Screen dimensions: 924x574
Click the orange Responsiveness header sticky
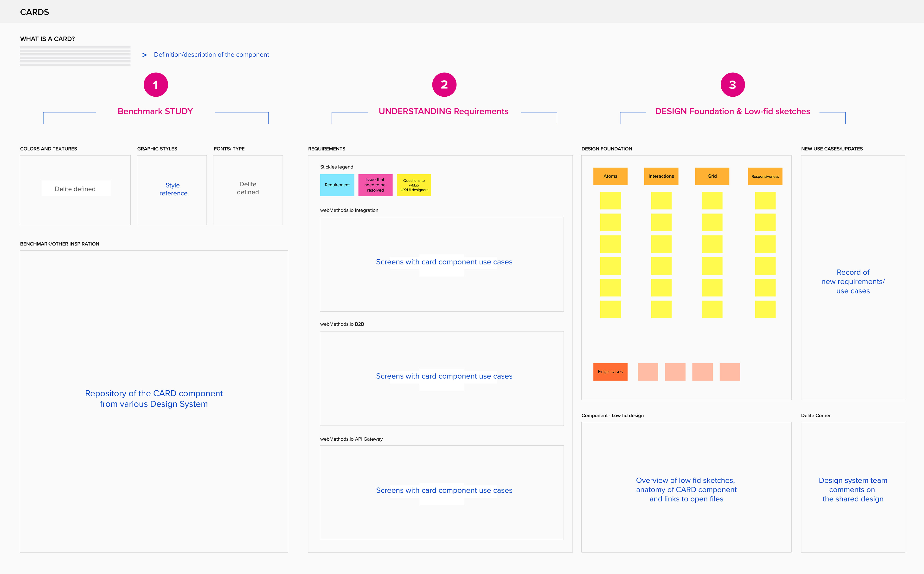(765, 176)
